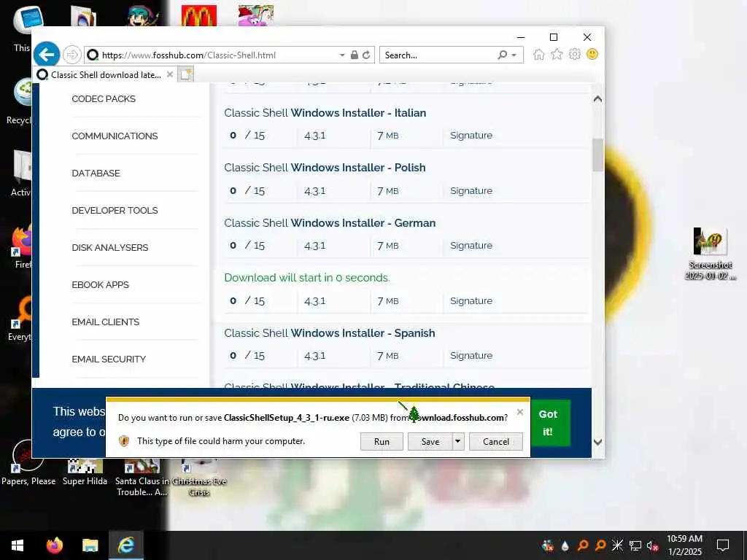Open Signature link for German installer
This screenshot has width=747, height=560.
[x=471, y=245]
